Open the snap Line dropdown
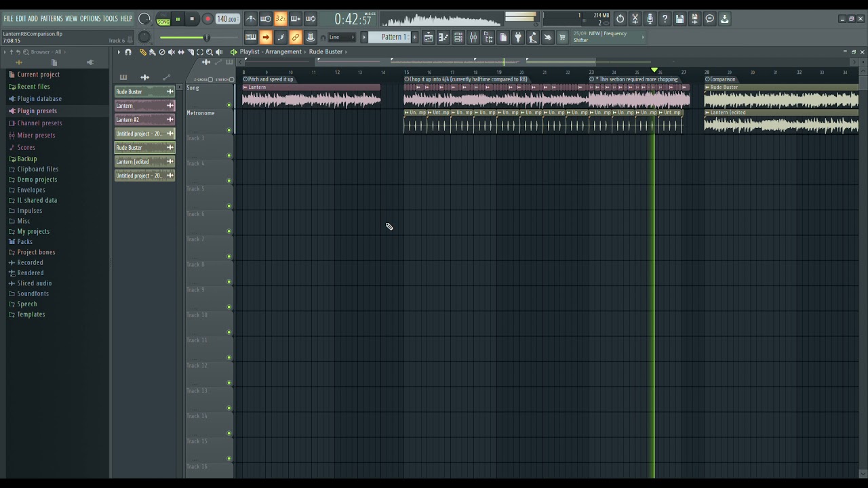Image resolution: width=868 pixels, height=488 pixels. click(x=342, y=37)
